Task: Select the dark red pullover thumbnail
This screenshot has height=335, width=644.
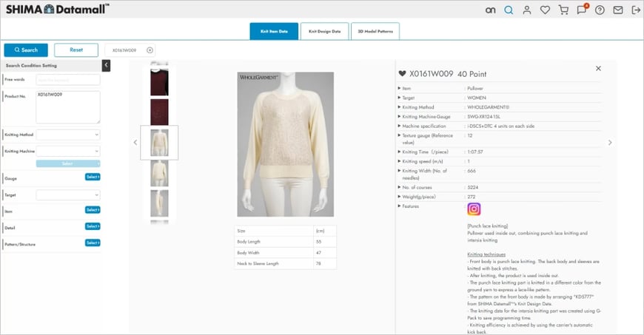Action: tap(159, 83)
